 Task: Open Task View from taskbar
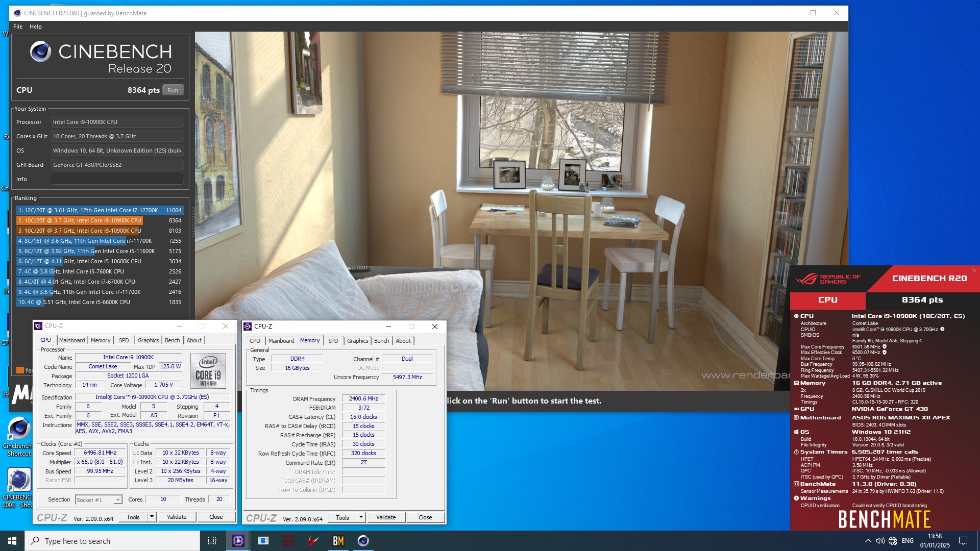(x=212, y=541)
